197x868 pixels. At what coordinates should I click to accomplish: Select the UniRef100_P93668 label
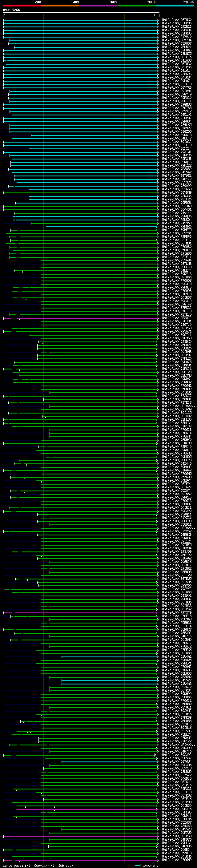tap(177, 189)
